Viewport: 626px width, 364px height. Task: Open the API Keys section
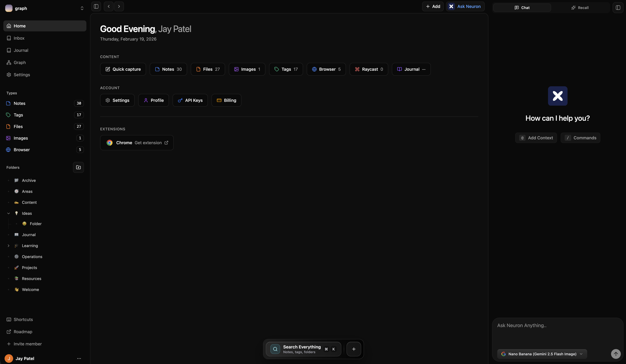click(190, 100)
